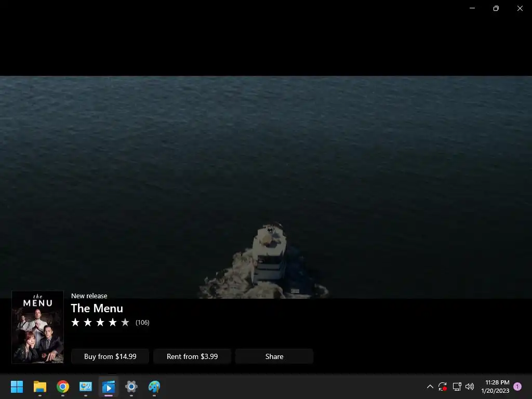The height and width of the screenshot is (399, 532).
Task: Close the Movies & TV window
Action: tap(520, 8)
